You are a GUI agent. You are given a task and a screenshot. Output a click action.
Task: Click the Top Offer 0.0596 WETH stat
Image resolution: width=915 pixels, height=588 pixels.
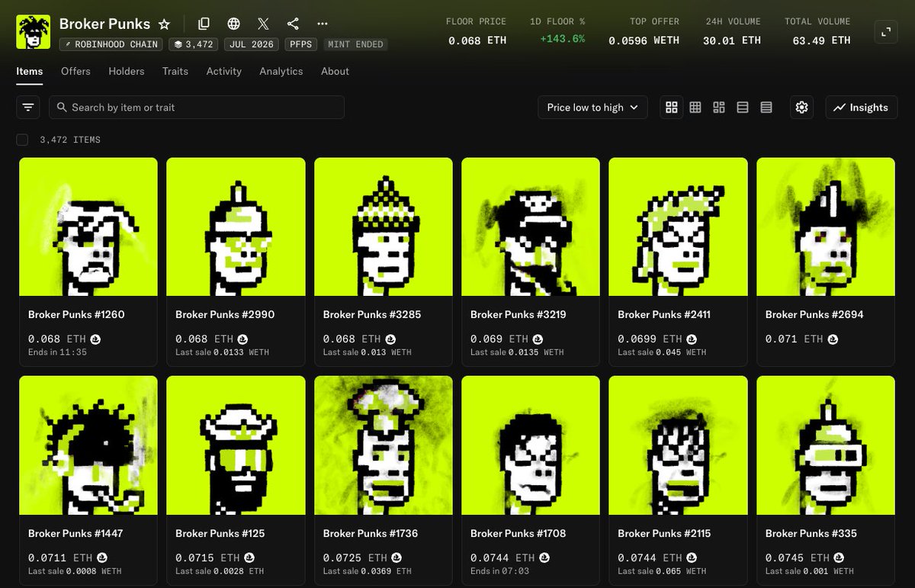click(644, 31)
